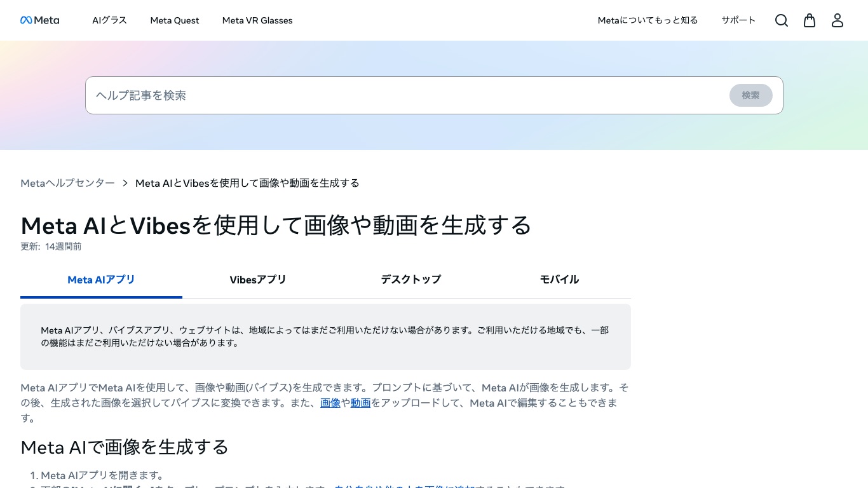Click the step 1 Meta AIアプリを開きます text
868x488 pixels.
(102, 475)
